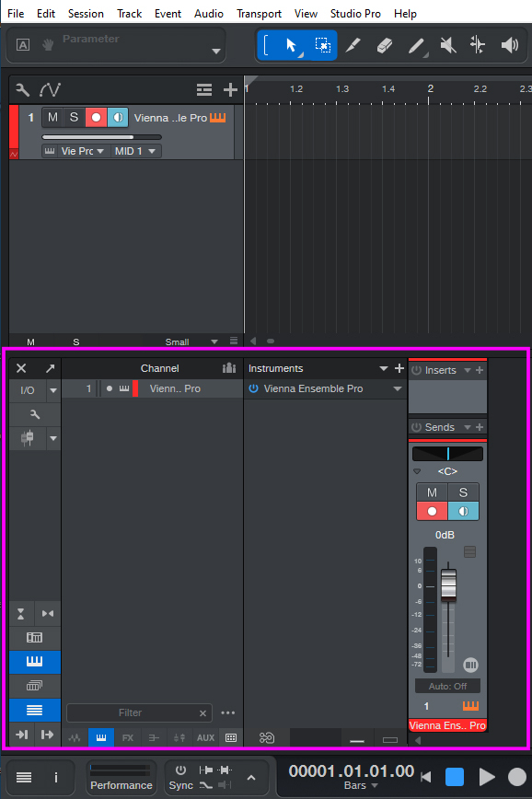Select the Mute tool in toolbar

pos(448,45)
